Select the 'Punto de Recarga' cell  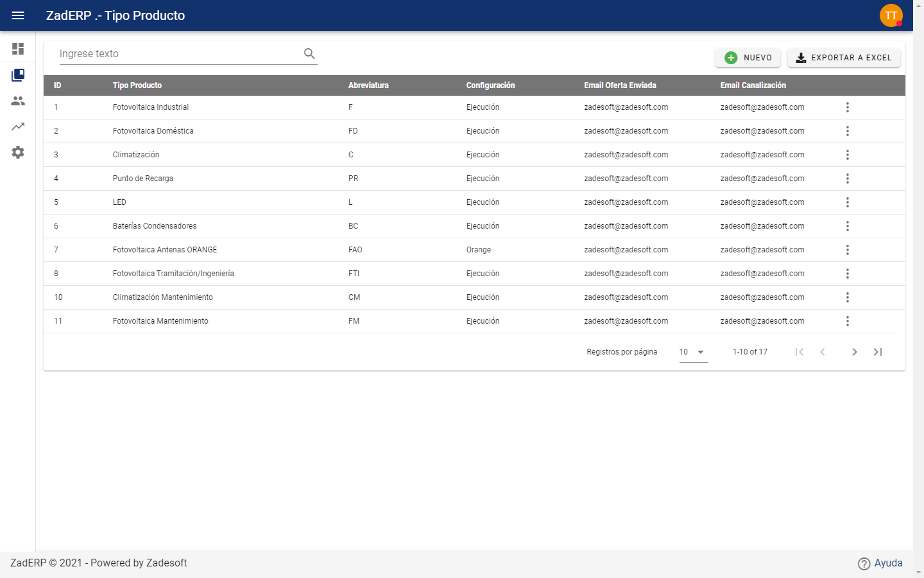pos(143,179)
